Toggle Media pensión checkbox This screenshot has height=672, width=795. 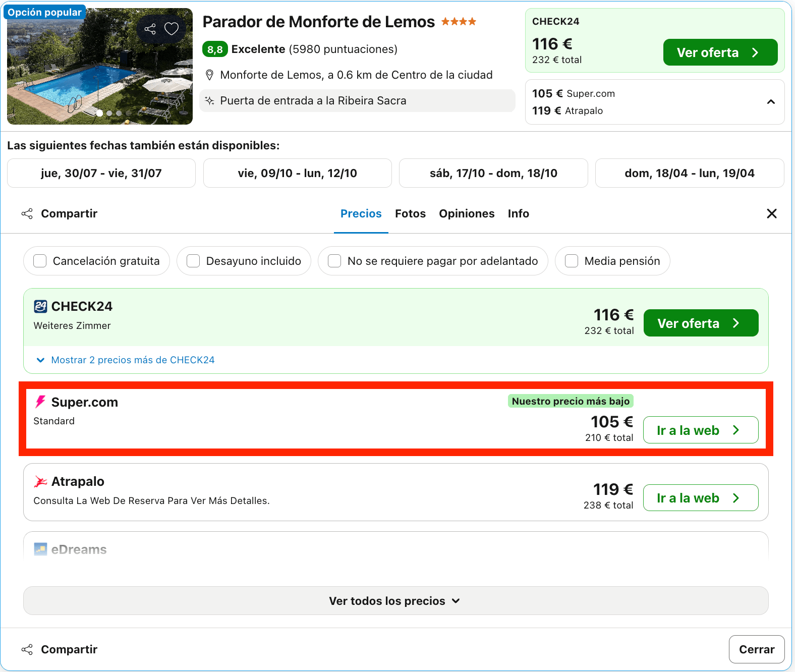572,261
